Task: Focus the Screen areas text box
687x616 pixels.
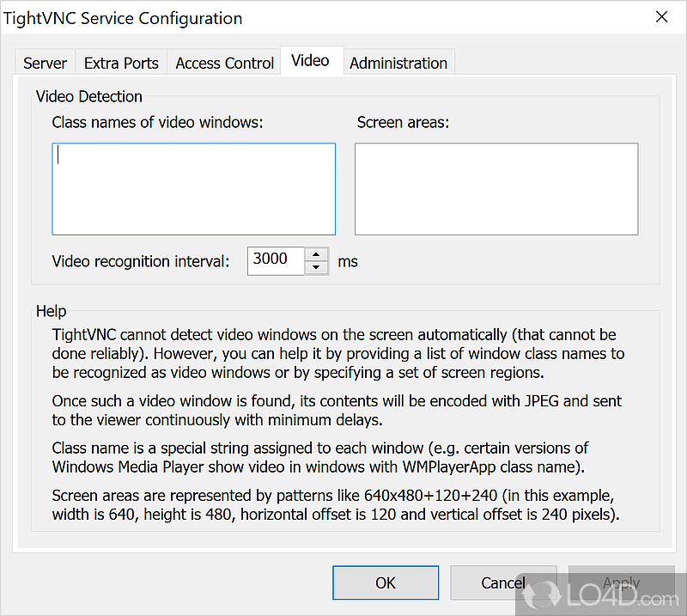Action: click(496, 189)
